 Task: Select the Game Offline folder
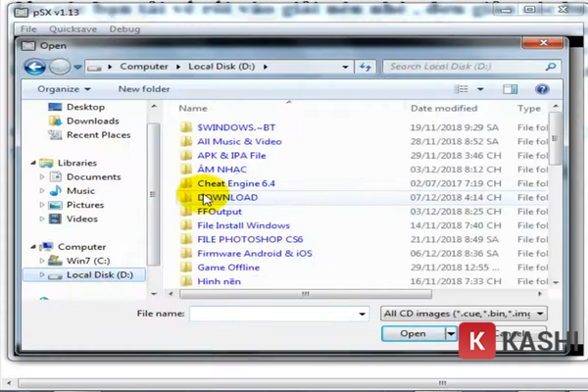point(228,267)
